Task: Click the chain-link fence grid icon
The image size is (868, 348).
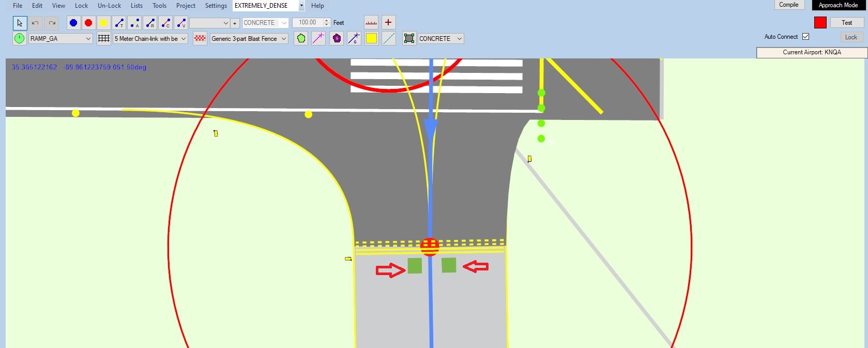Action: coord(104,38)
